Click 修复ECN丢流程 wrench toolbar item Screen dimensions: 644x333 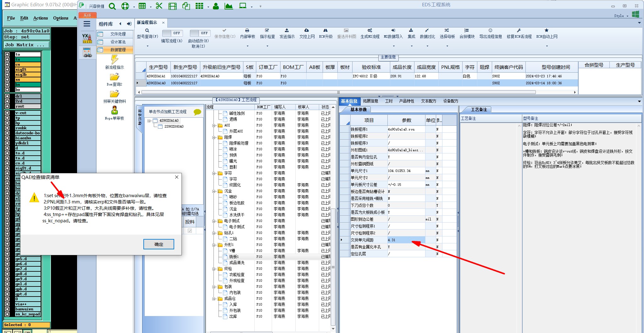point(519,34)
